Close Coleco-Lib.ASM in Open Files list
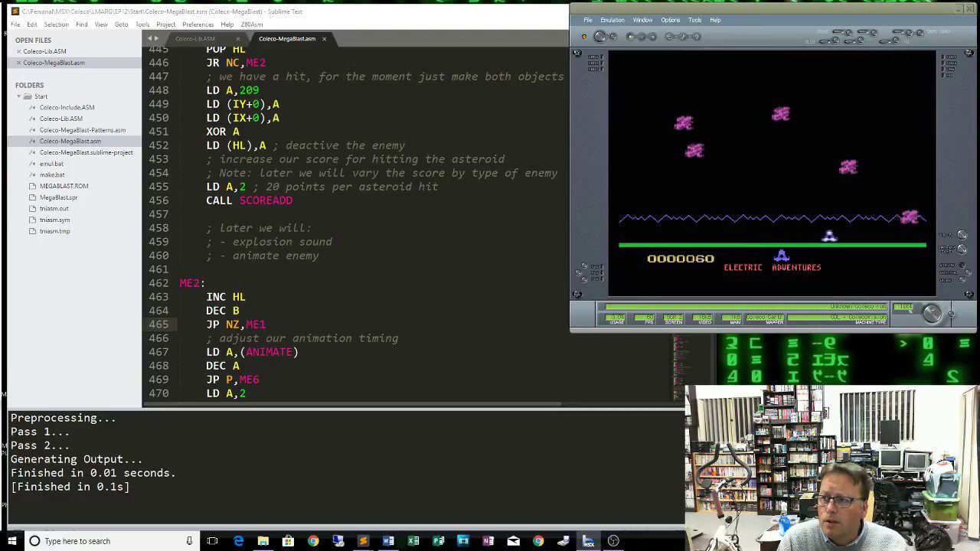 click(18, 51)
